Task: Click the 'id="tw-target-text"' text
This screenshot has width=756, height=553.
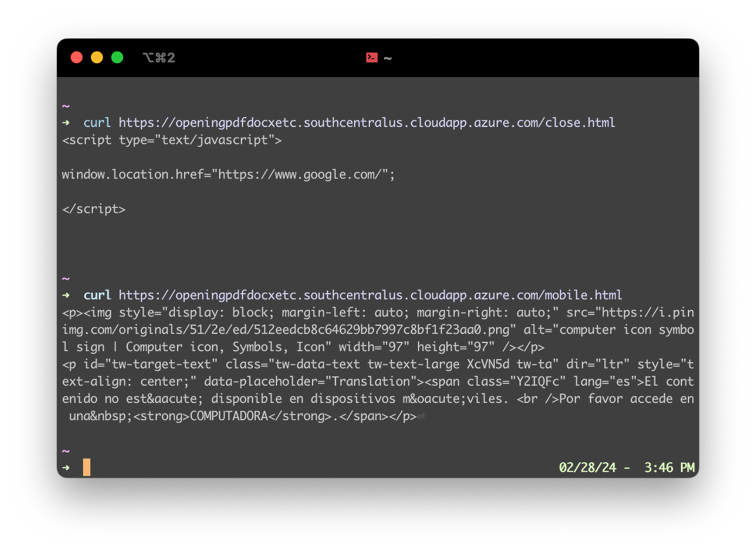Action: 151,365
